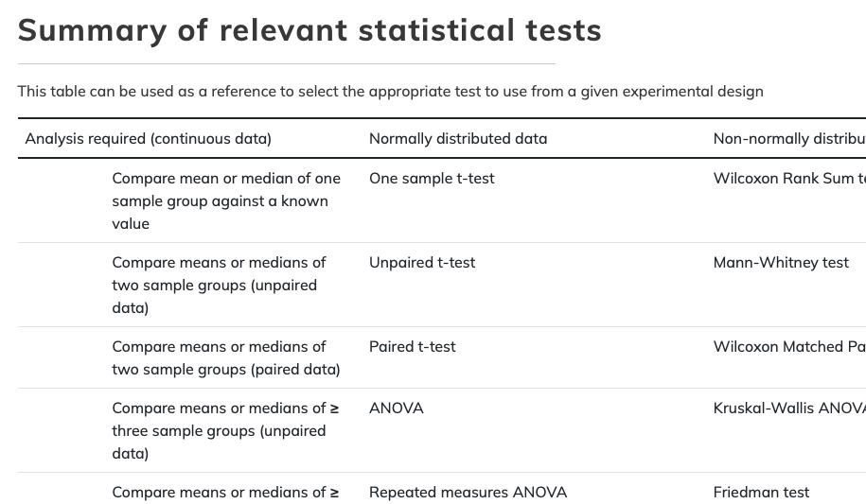Click the partially visible "Non-normally distributed" column header
The width and height of the screenshot is (866, 504).
point(788,139)
